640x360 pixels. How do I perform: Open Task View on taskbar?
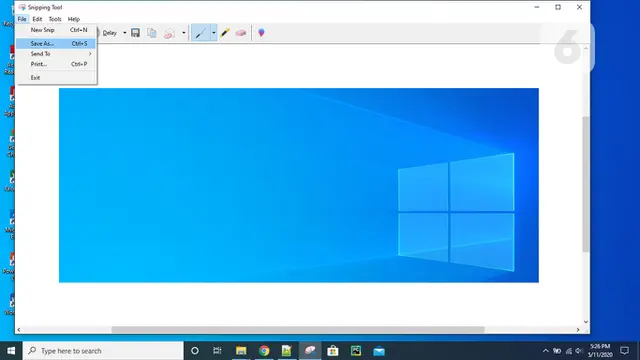(x=217, y=351)
